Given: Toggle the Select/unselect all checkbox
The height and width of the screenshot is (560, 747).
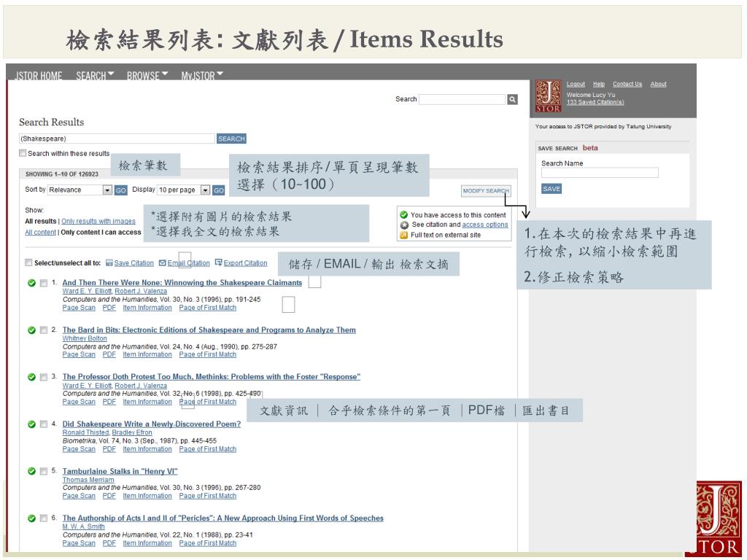Looking at the screenshot, I should click(28, 262).
